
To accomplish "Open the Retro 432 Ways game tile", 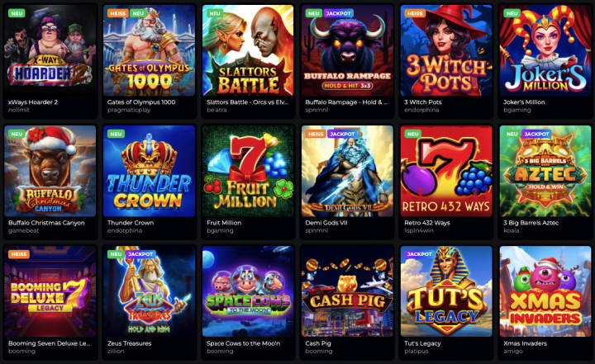I will (446, 171).
